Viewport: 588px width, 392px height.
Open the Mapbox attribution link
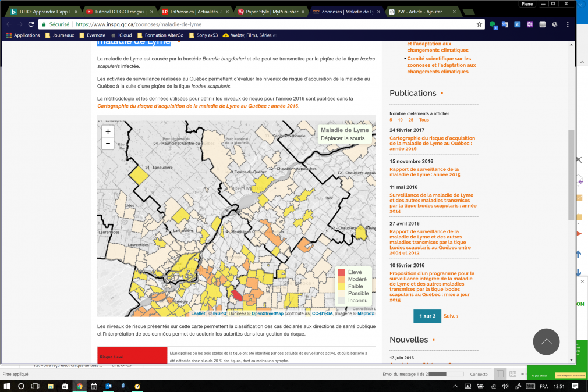(x=366, y=313)
